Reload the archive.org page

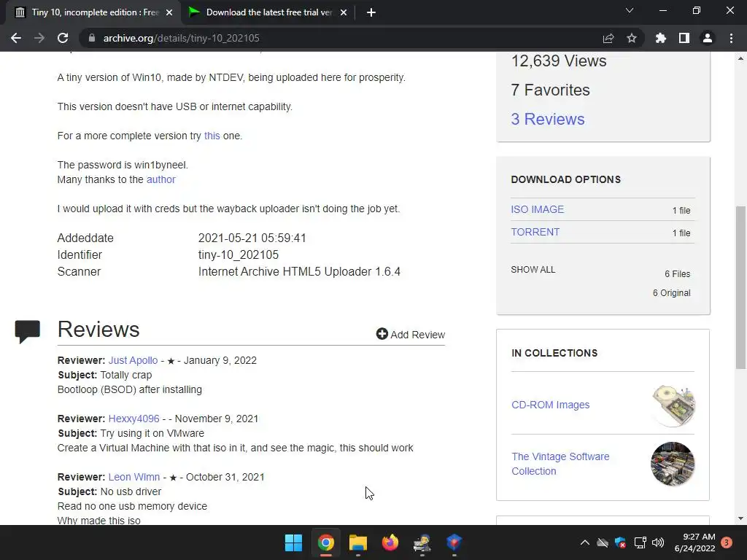pos(63,38)
